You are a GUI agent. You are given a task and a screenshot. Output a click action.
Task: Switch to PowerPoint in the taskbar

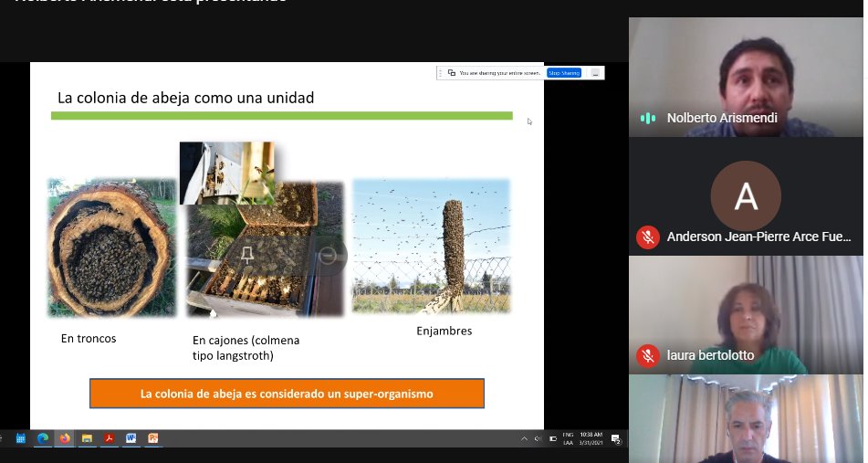point(152,438)
